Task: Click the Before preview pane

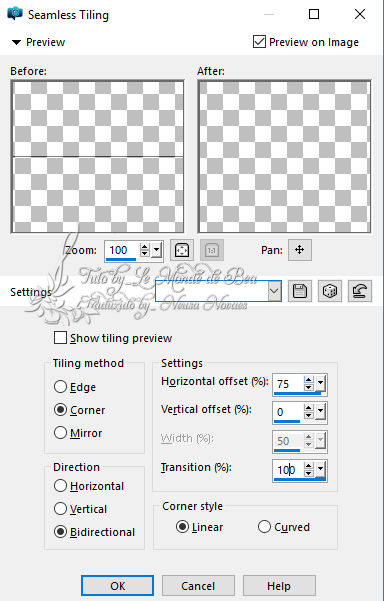Action: [98, 156]
